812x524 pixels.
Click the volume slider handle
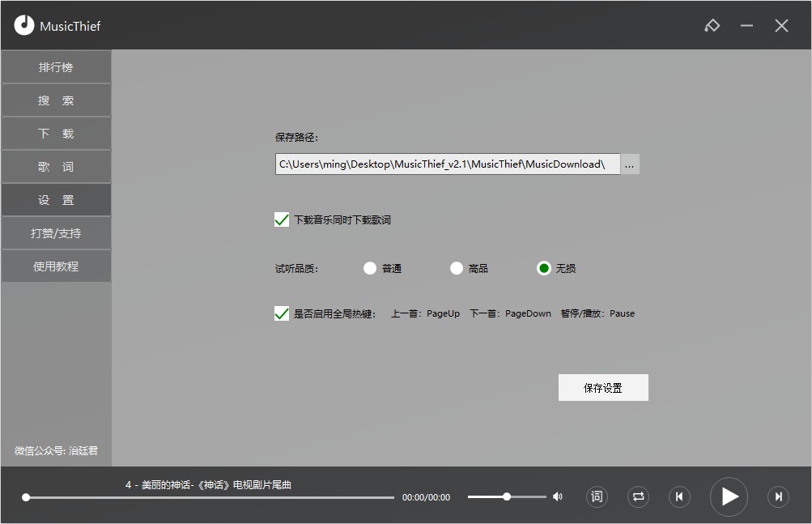pyautogui.click(x=507, y=496)
